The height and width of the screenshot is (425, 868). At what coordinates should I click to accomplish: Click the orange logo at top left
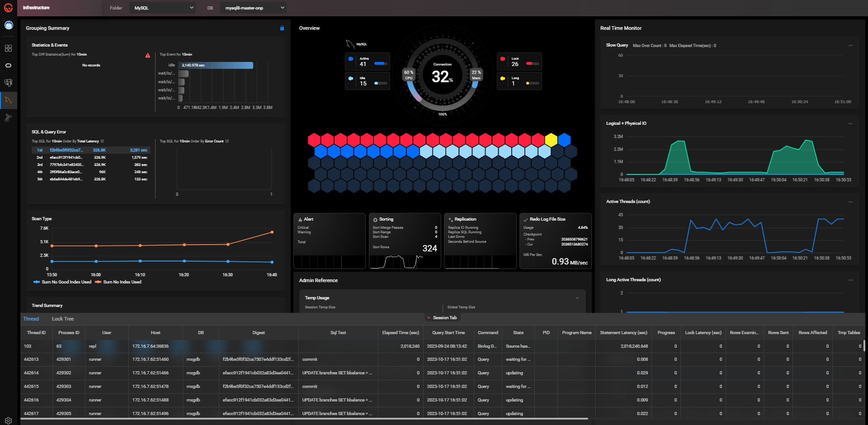8,8
